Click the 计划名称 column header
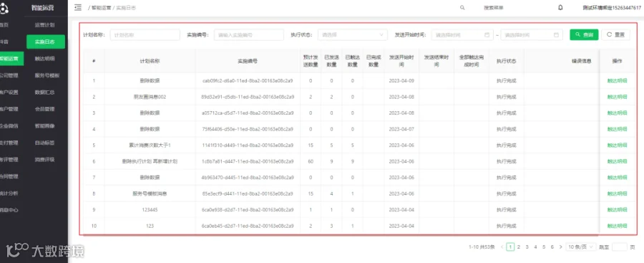The image size is (644, 263). (150, 61)
